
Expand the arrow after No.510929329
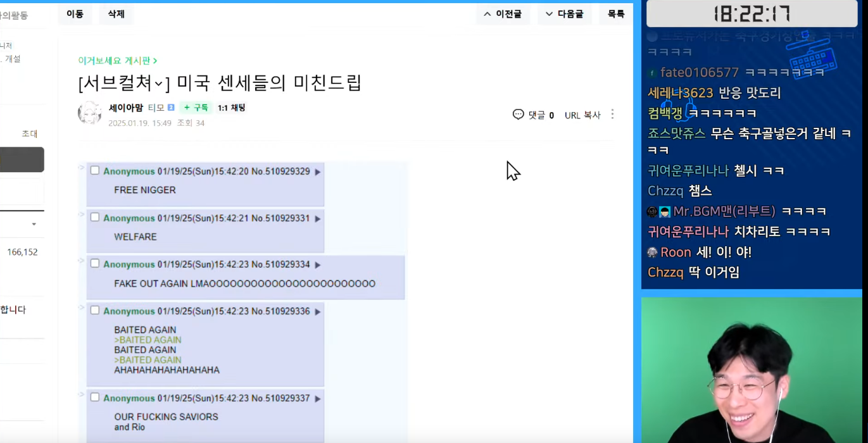(x=318, y=172)
